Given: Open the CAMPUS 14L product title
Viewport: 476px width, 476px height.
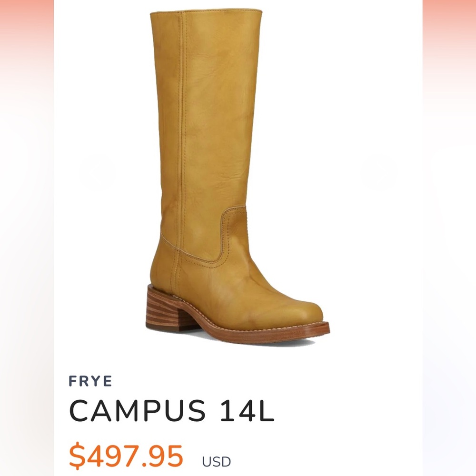Looking at the screenshot, I should (172, 411).
